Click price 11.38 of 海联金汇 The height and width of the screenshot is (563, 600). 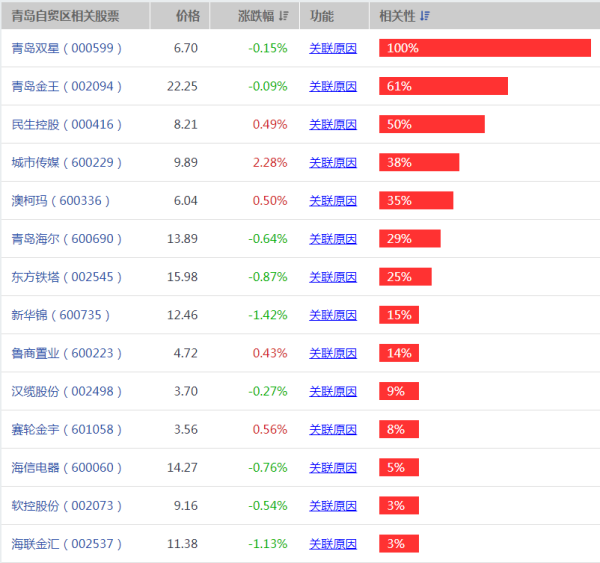tap(182, 544)
